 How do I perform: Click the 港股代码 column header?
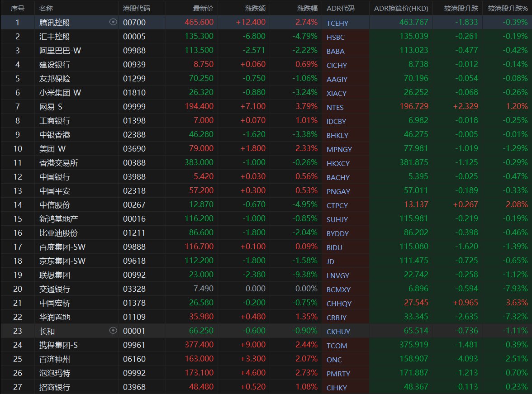pyautogui.click(x=137, y=8)
